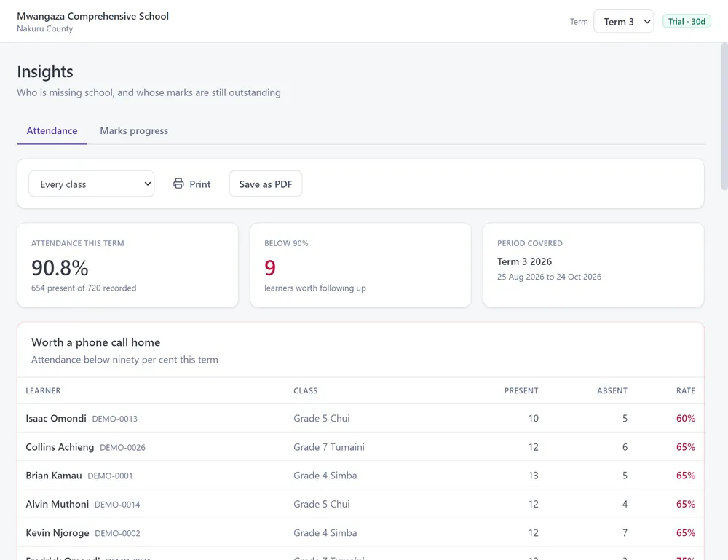This screenshot has height=560, width=728.
Task: Click the 654 present of 720 recorded text
Action: click(84, 288)
